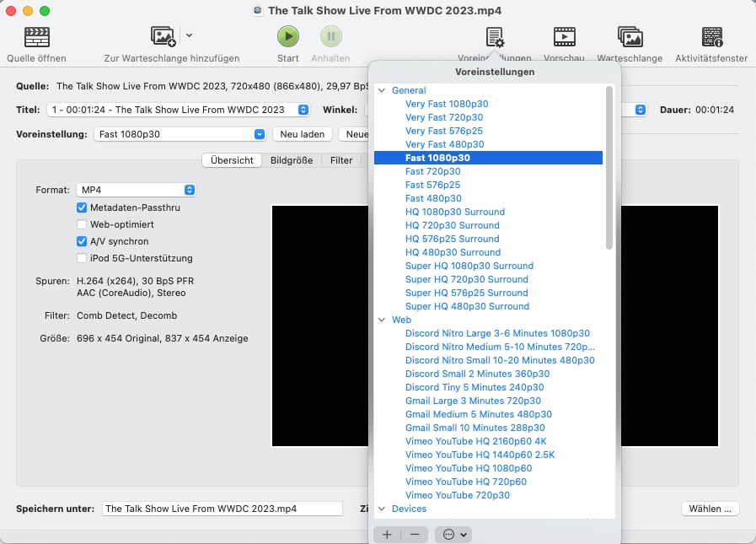Click the Quelle öffnen source icon

pyautogui.click(x=37, y=37)
